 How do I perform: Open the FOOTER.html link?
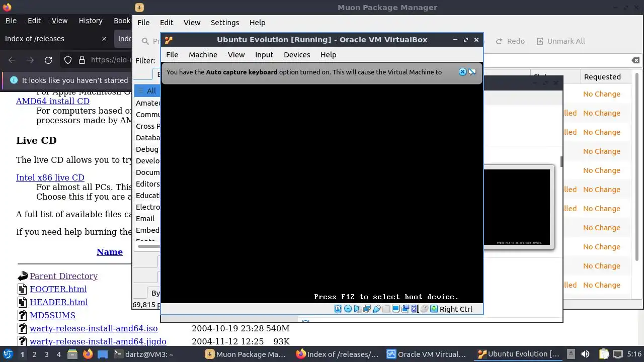point(58,289)
